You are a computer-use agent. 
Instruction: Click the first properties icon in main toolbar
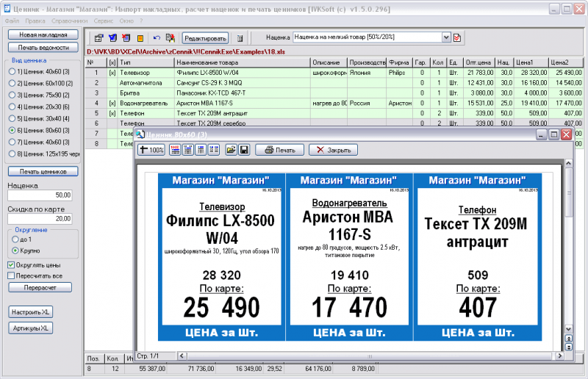[x=98, y=37]
